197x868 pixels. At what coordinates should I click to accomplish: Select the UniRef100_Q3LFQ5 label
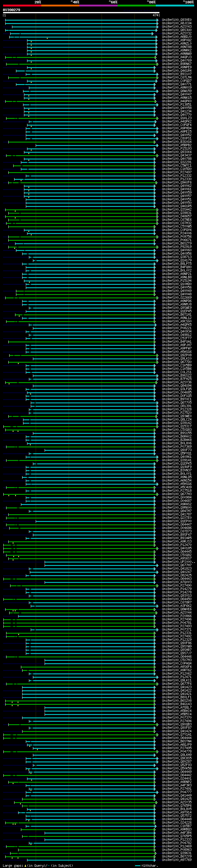[x=176, y=389]
